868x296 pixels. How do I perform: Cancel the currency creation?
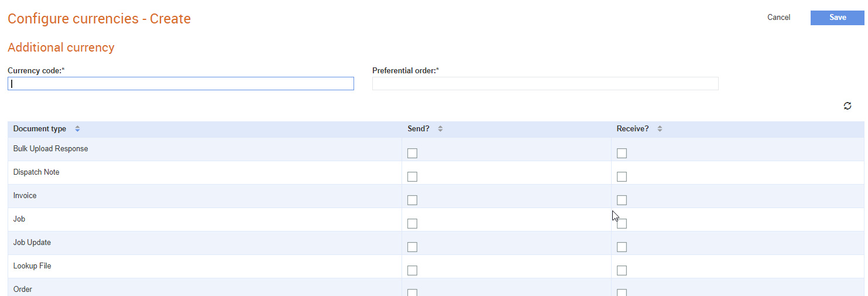tap(778, 18)
